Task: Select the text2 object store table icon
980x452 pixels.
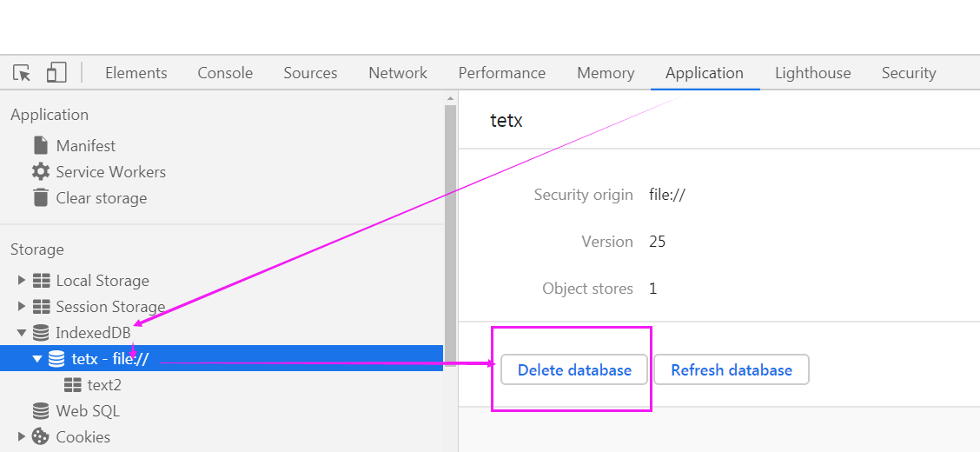Action: [72, 384]
